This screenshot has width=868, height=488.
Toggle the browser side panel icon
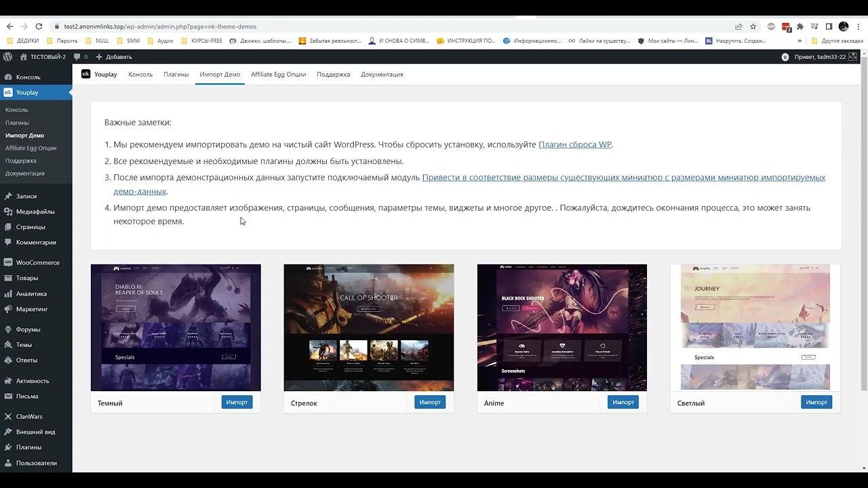(x=829, y=26)
